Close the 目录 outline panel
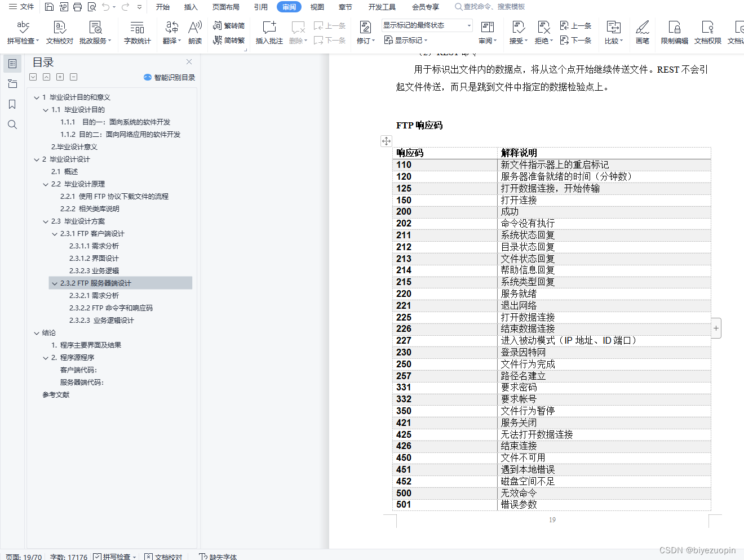744x560 pixels. [x=189, y=62]
